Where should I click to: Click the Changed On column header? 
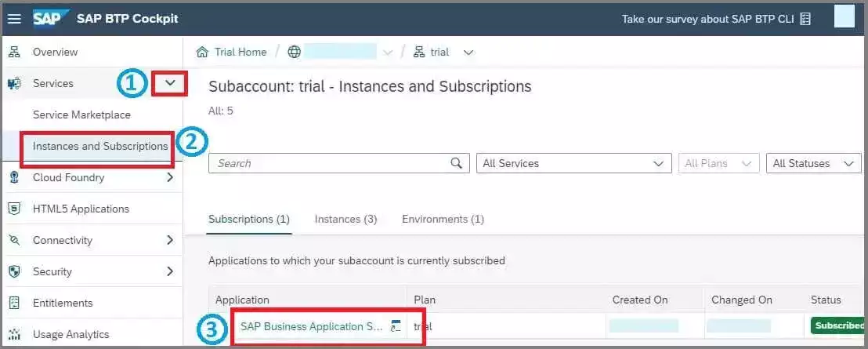coord(742,300)
